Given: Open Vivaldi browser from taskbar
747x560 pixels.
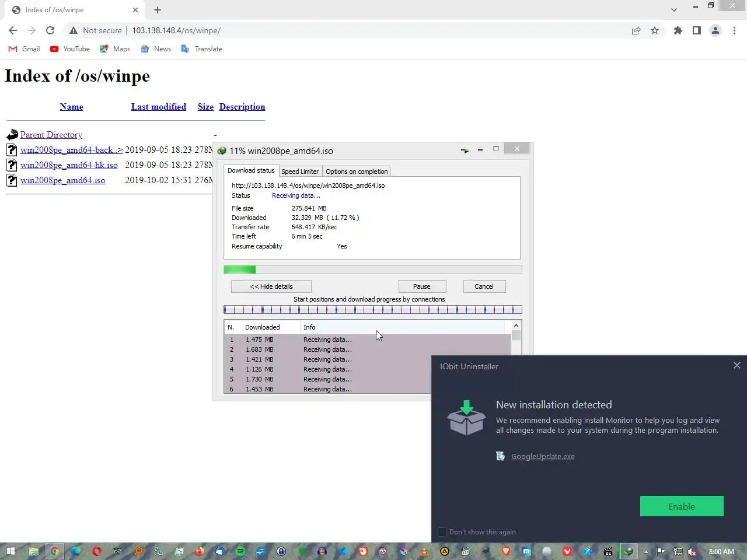Looking at the screenshot, I should (567, 551).
